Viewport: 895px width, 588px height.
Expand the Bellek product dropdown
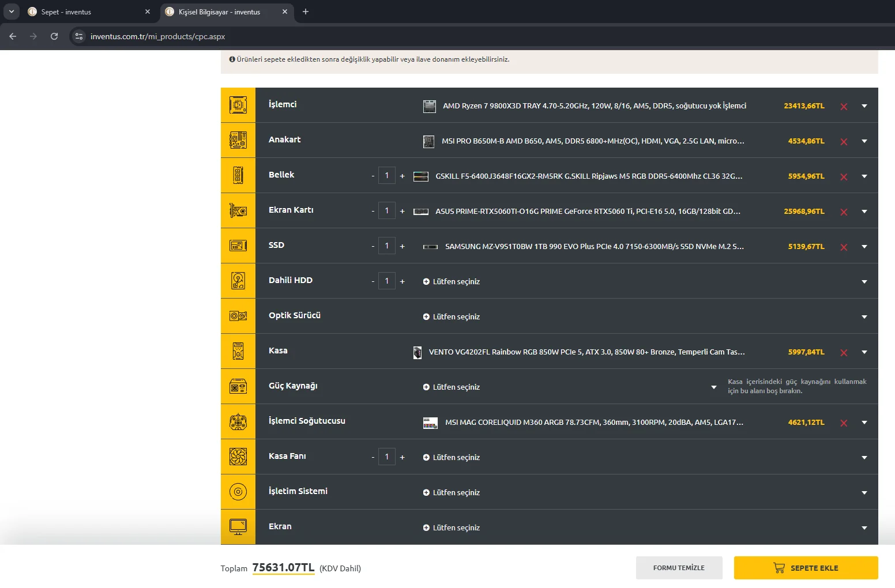coord(864,176)
